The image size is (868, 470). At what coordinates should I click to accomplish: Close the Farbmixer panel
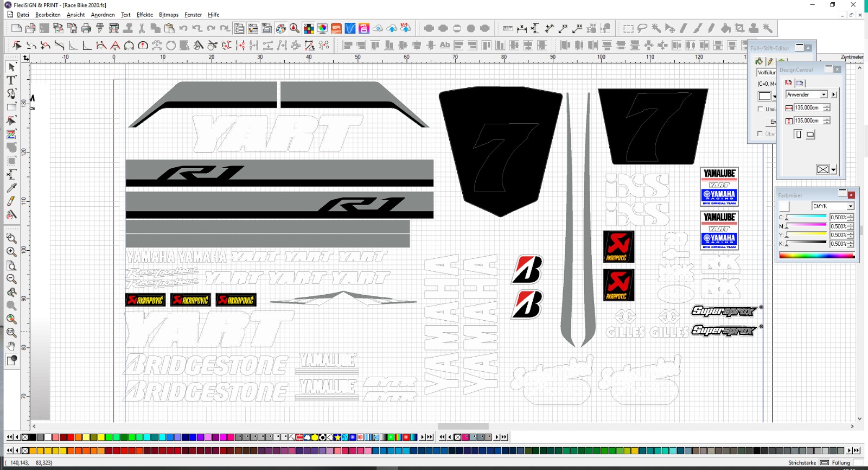click(851, 195)
